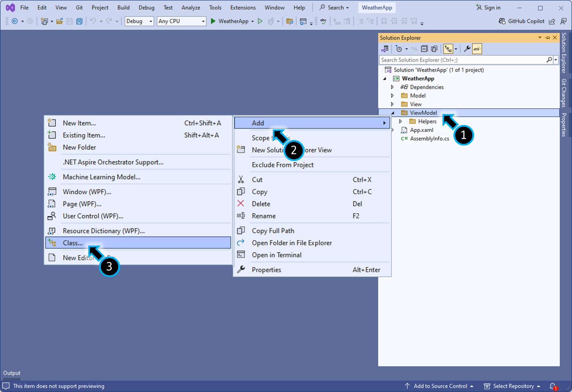Click Exclude From Project menu entry
The width and height of the screenshot is (572, 392).
pyautogui.click(x=312, y=165)
